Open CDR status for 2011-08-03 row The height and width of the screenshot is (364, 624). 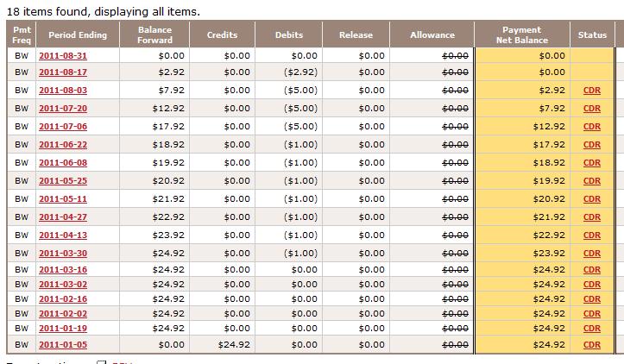591,91
